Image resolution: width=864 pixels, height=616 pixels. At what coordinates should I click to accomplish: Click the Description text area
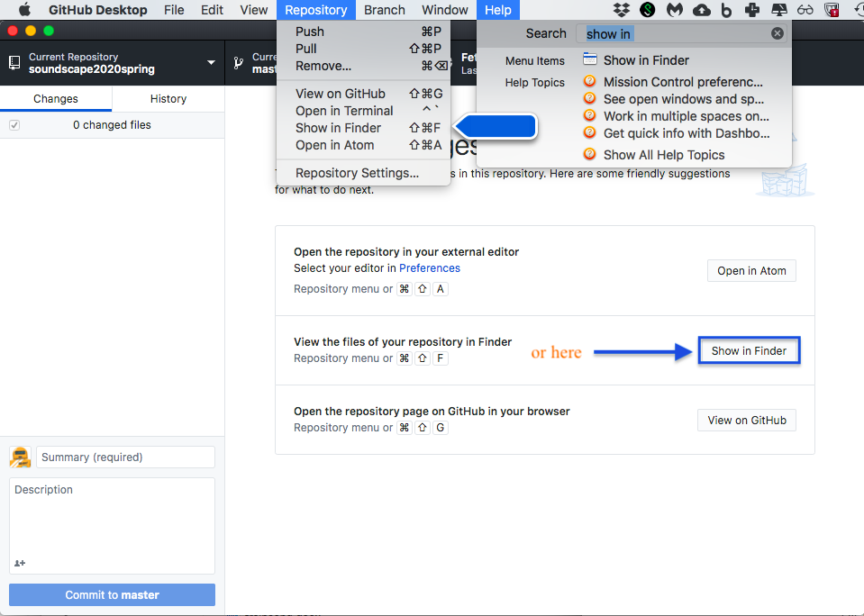112,526
